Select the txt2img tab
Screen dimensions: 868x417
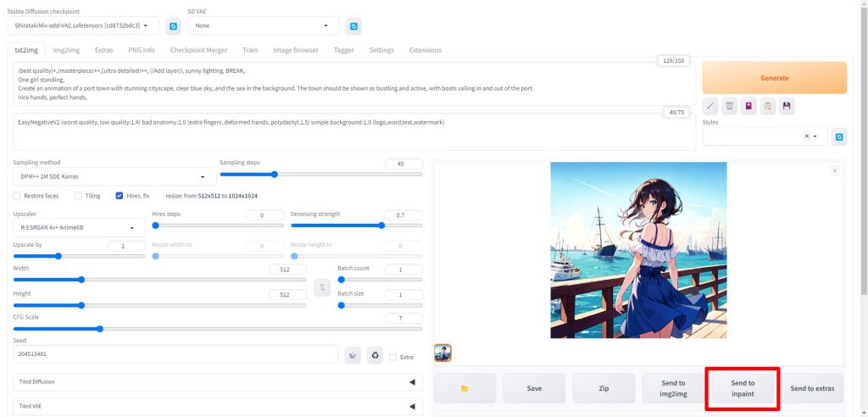tap(26, 50)
